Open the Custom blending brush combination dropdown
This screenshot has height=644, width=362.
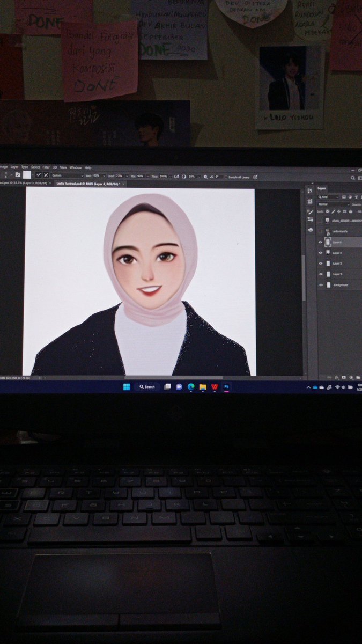coord(68,175)
